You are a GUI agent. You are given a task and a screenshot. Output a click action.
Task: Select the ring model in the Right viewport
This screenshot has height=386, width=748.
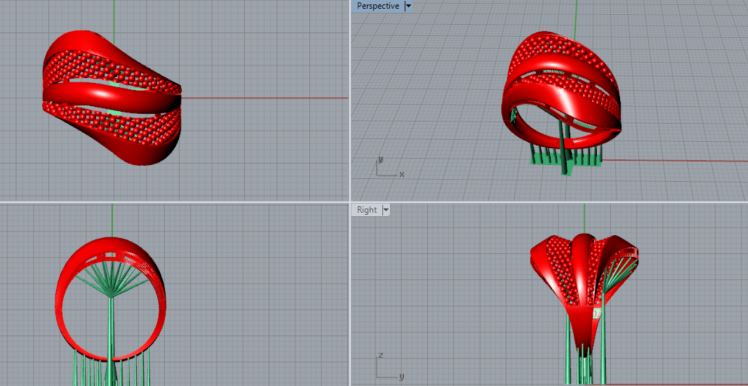[584, 286]
